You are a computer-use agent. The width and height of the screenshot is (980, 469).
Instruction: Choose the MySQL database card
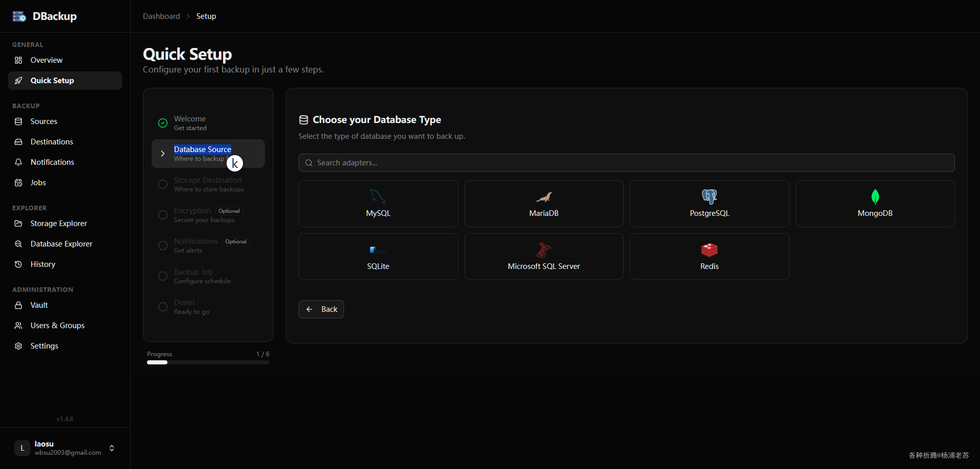click(378, 204)
